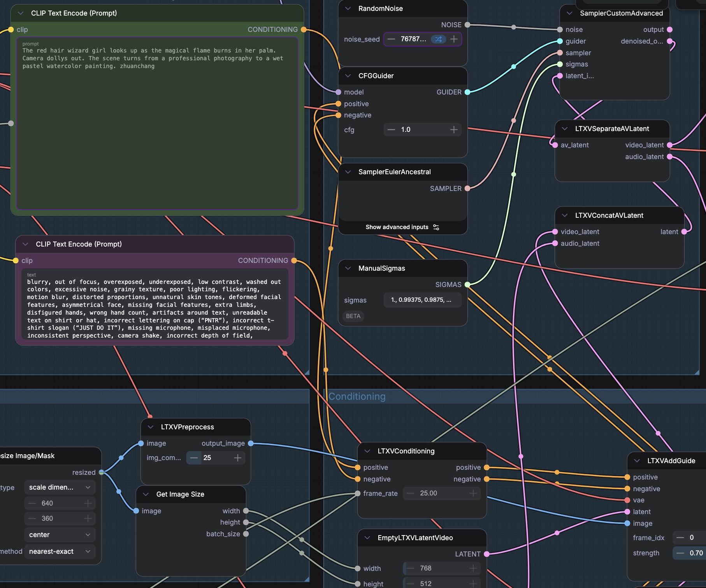
Task: Open the center crop dropdown
Action: [x=60, y=535]
